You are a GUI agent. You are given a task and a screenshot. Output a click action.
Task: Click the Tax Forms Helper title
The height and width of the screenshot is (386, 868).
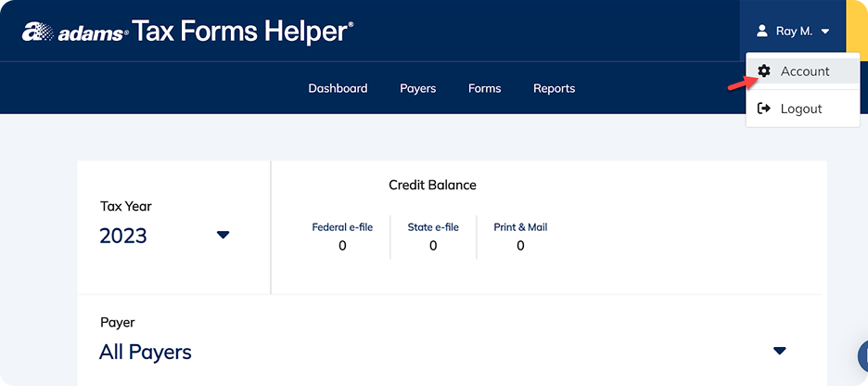coord(242,32)
